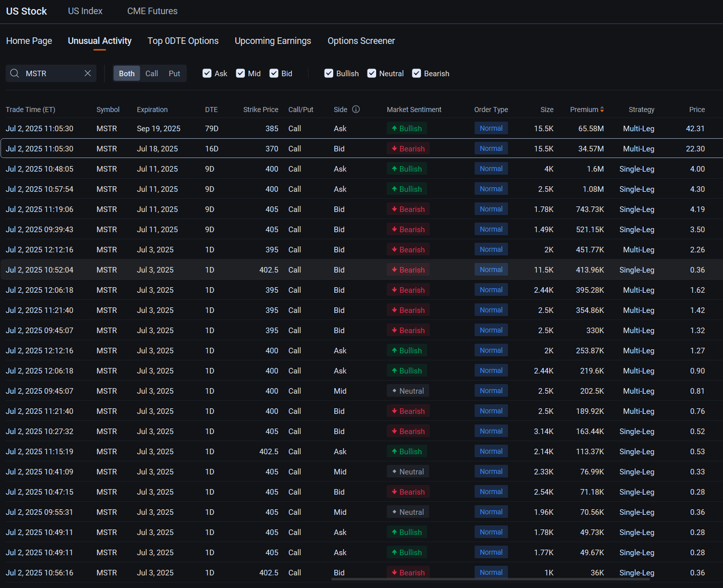Click the price 22.30 cell
Image resolution: width=723 pixels, height=588 pixels.
pos(695,149)
